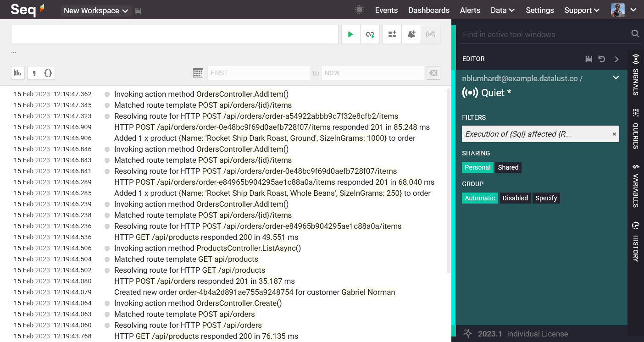The width and height of the screenshot is (644, 342).
Task: Expand the Data menu
Action: (x=502, y=10)
